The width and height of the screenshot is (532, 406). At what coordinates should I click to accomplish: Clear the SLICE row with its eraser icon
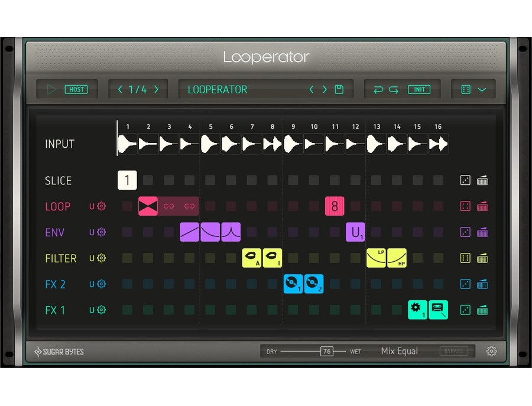click(482, 180)
